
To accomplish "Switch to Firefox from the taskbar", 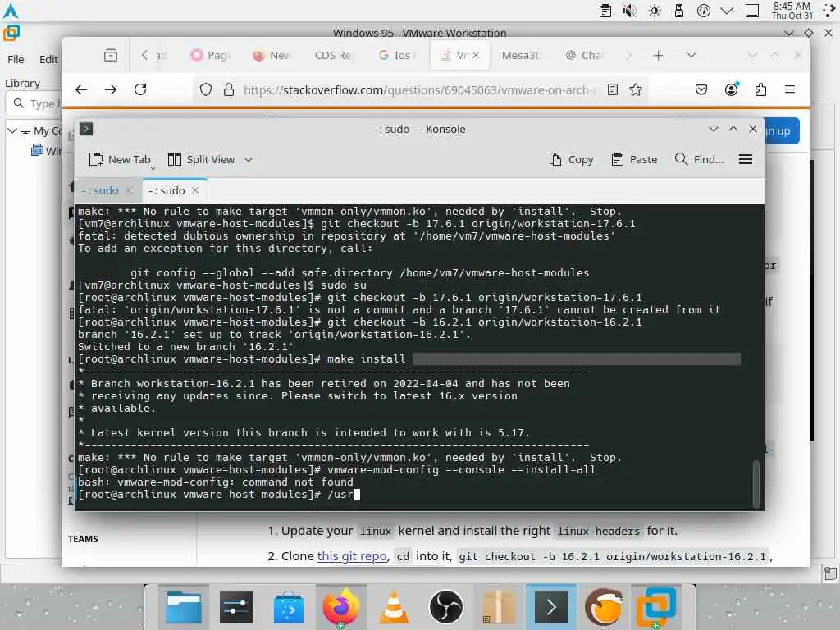I will tap(340, 607).
